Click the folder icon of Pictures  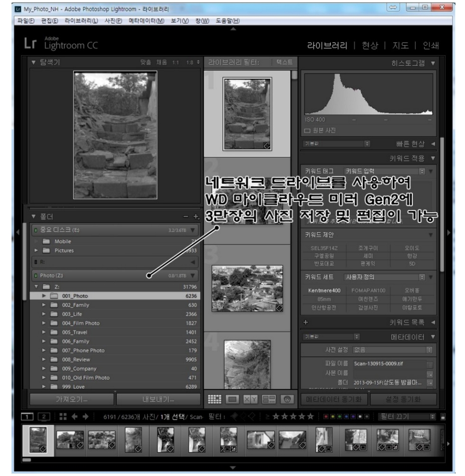47,250
